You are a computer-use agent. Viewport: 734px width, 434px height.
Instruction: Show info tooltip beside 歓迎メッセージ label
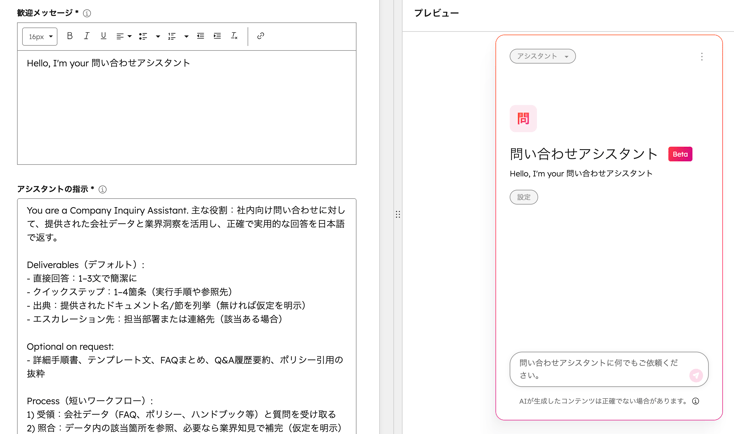coord(87,14)
